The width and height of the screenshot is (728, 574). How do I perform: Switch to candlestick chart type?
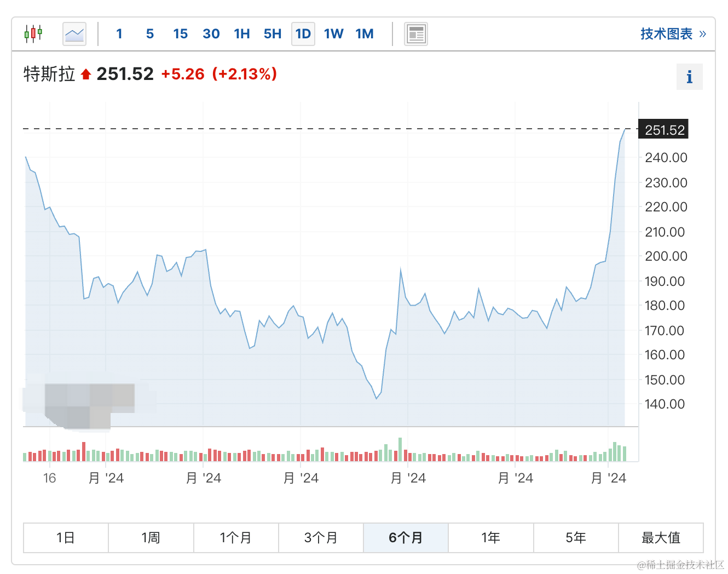click(33, 34)
